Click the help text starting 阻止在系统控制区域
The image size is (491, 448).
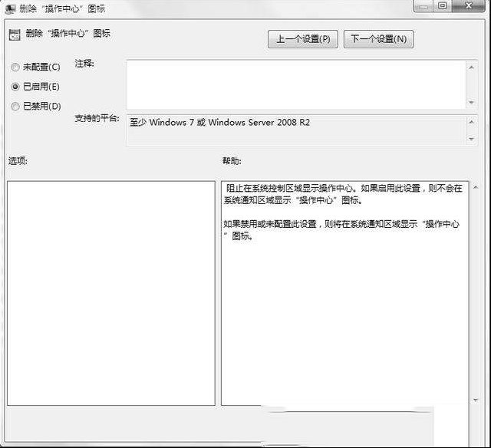tap(343, 194)
